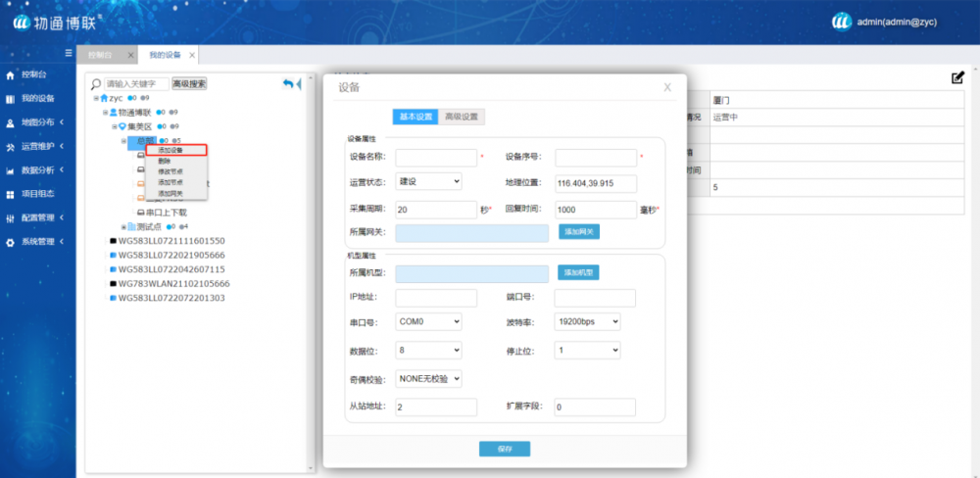Click the black gateway icon of WG783WLAN21102105666
Screen dimensions: 980x478
click(113, 284)
